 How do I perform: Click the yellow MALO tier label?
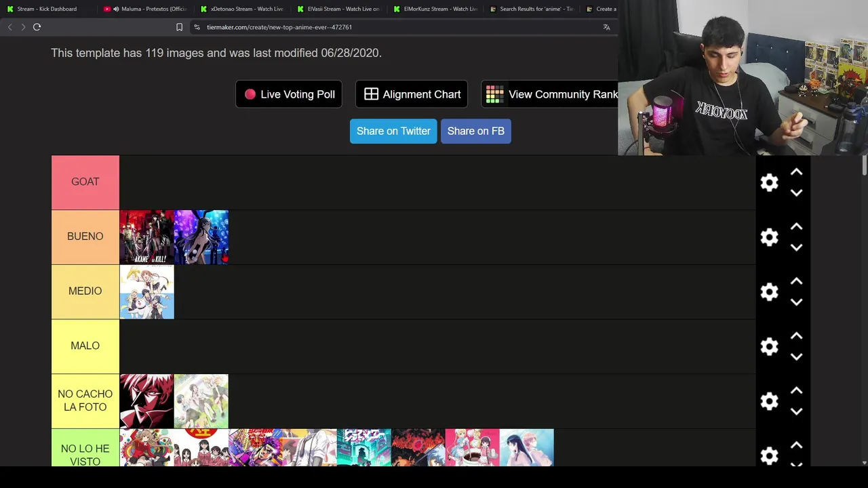click(x=85, y=346)
